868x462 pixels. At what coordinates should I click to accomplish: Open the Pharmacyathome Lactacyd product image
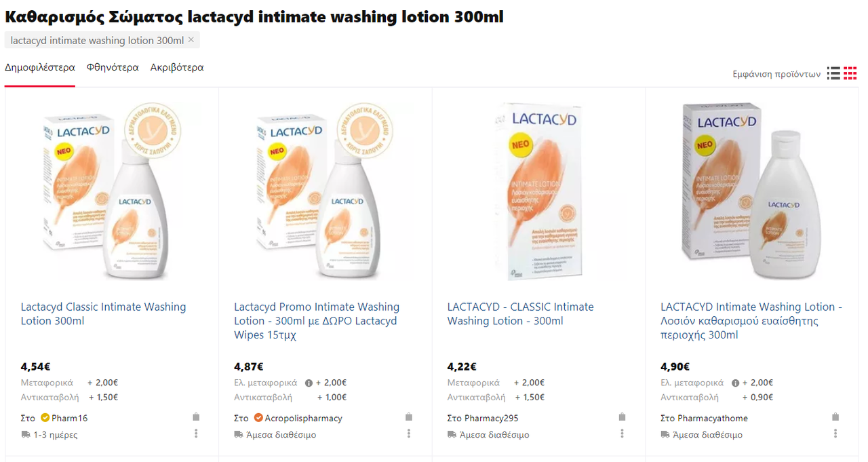coord(752,191)
